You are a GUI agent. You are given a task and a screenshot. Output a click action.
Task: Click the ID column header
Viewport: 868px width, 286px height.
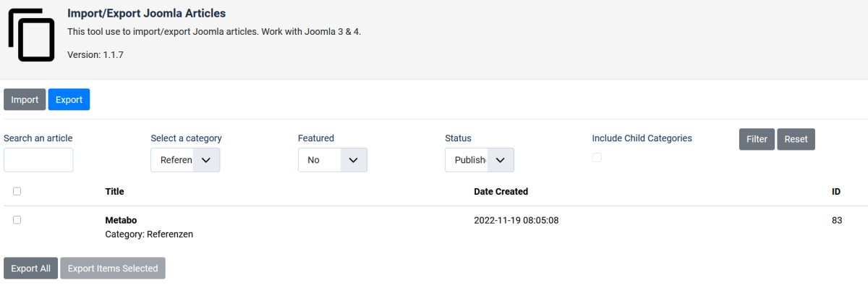836,191
